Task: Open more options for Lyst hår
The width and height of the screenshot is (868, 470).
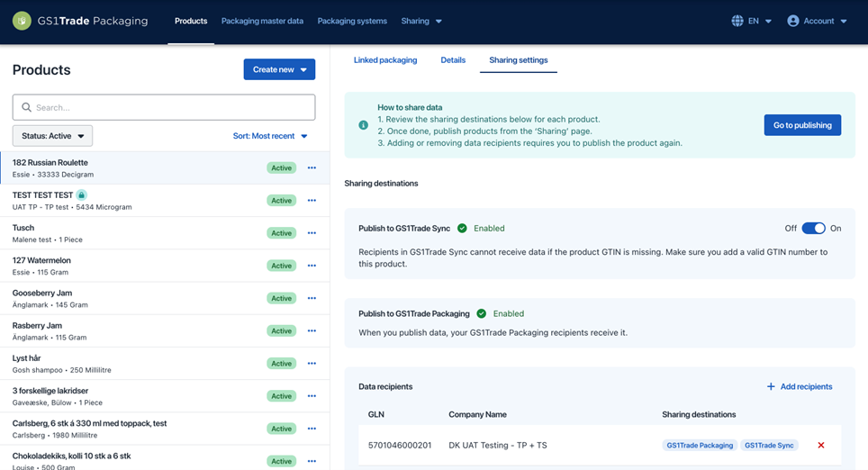Action: [312, 364]
